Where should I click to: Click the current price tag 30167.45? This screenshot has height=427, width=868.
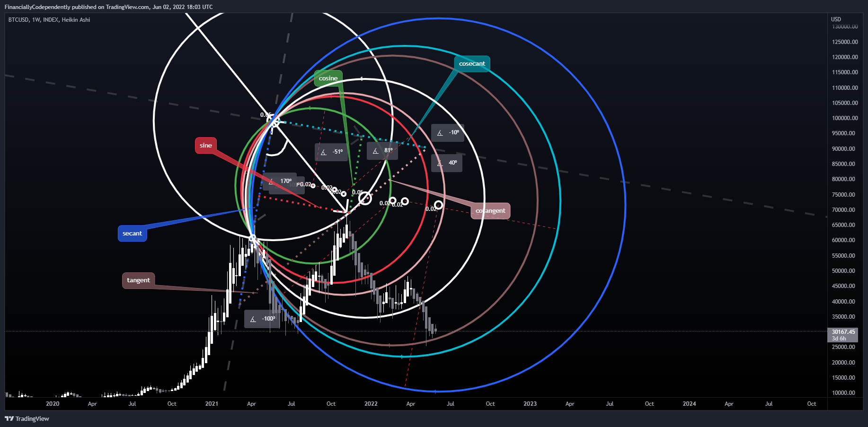click(x=843, y=332)
